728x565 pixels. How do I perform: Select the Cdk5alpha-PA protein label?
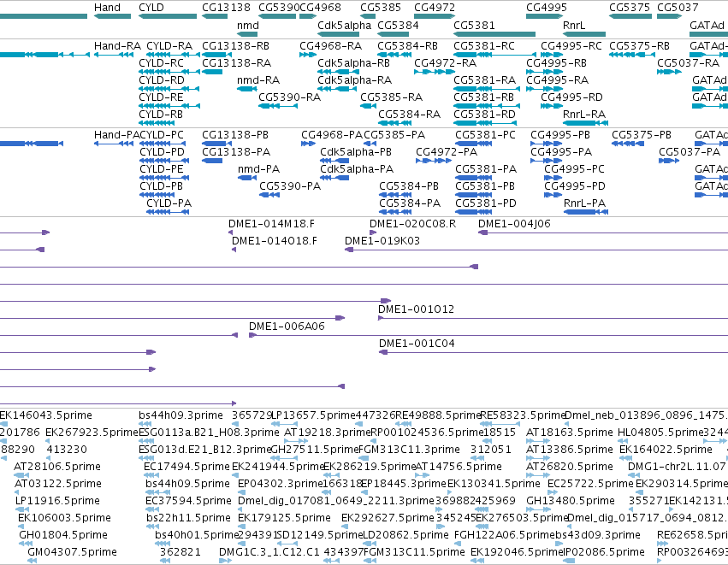pos(357,169)
